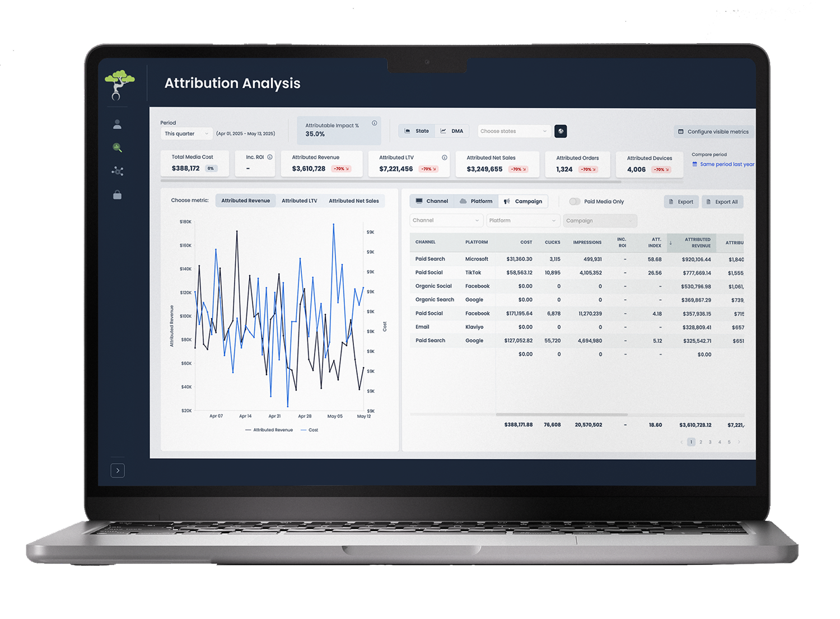The image size is (840, 619).
Task: Open the Channel filter dropdown
Action: tap(446, 221)
